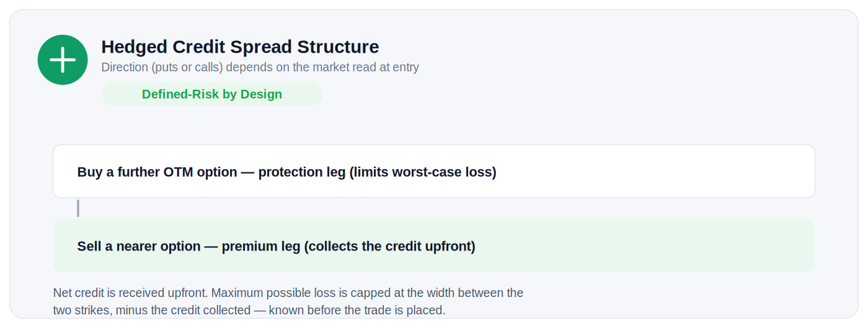The height and width of the screenshot is (328, 868).
Task: Open the Buy a further OTM option card
Action: point(434,172)
